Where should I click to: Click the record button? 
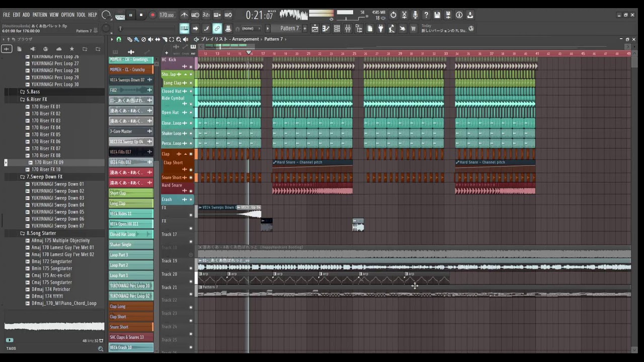pyautogui.click(x=152, y=15)
